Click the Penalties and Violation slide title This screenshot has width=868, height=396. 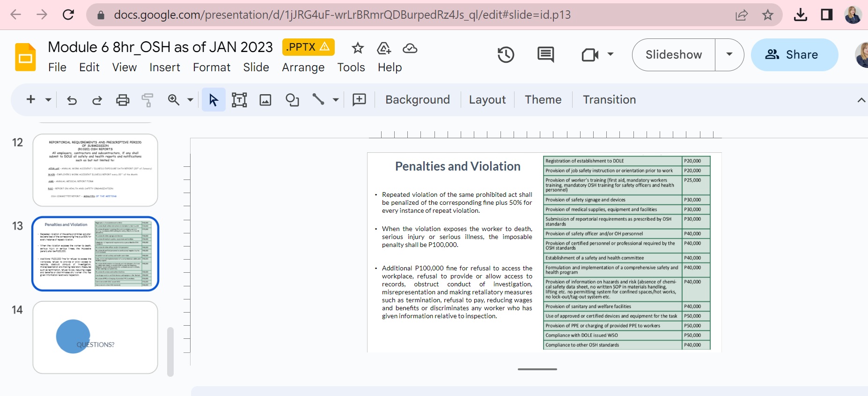pyautogui.click(x=458, y=166)
